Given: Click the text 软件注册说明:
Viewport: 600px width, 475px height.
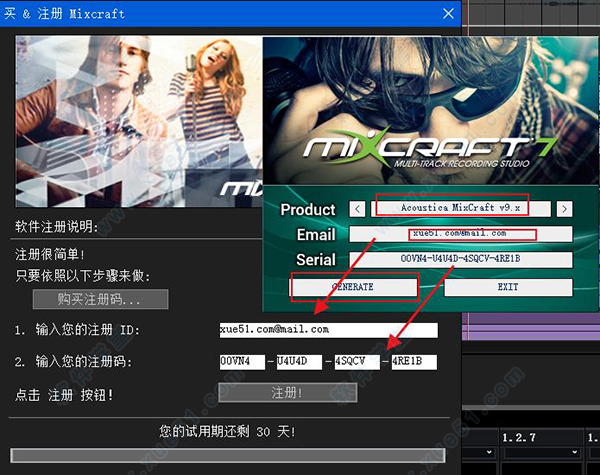Looking at the screenshot, I should click(56, 227).
